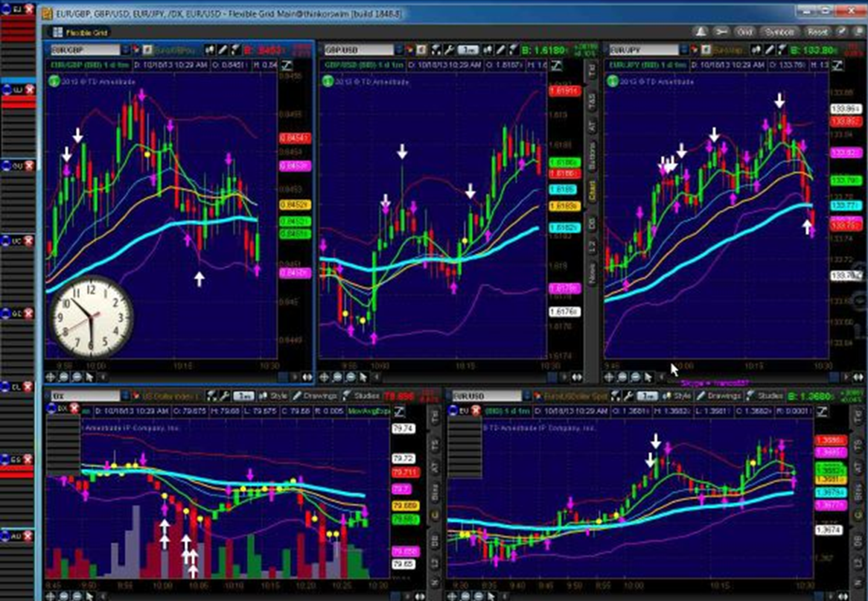Toggle the expand chart icon on EUR/JPY chart
Image resolution: width=868 pixels, height=601 pixels.
point(837,65)
